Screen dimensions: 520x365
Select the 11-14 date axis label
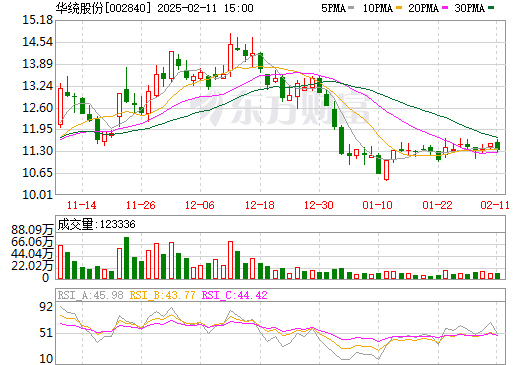point(82,205)
